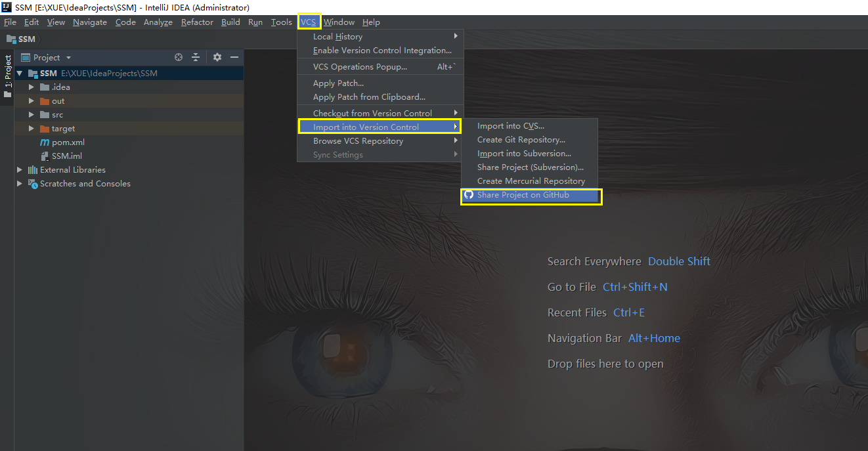Open Local History submenu
The image size is (868, 451).
tap(380, 37)
